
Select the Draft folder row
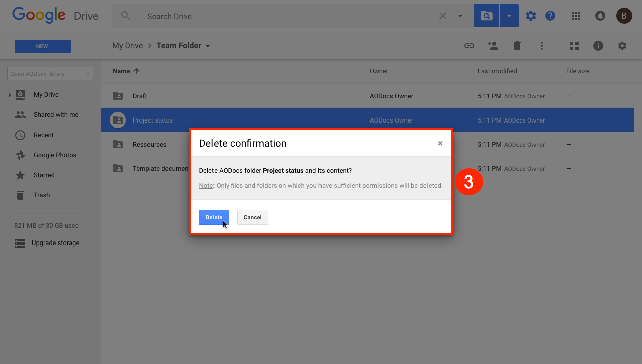(x=368, y=96)
